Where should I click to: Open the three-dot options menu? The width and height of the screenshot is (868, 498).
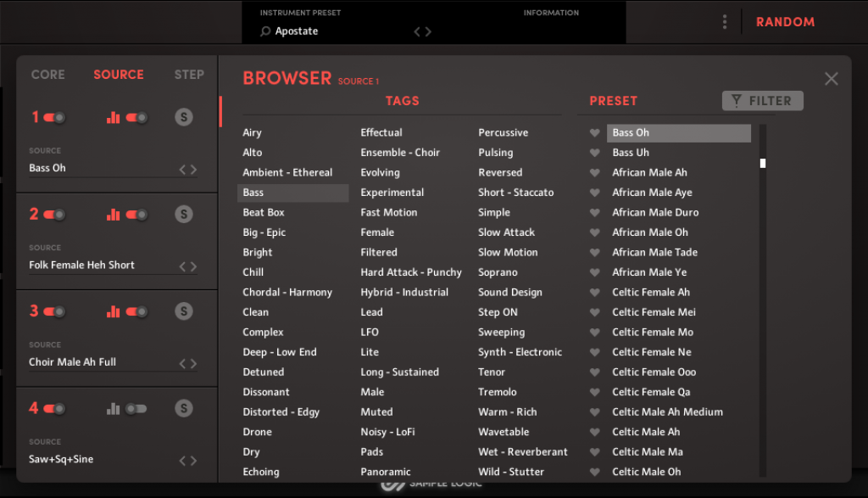coord(725,21)
